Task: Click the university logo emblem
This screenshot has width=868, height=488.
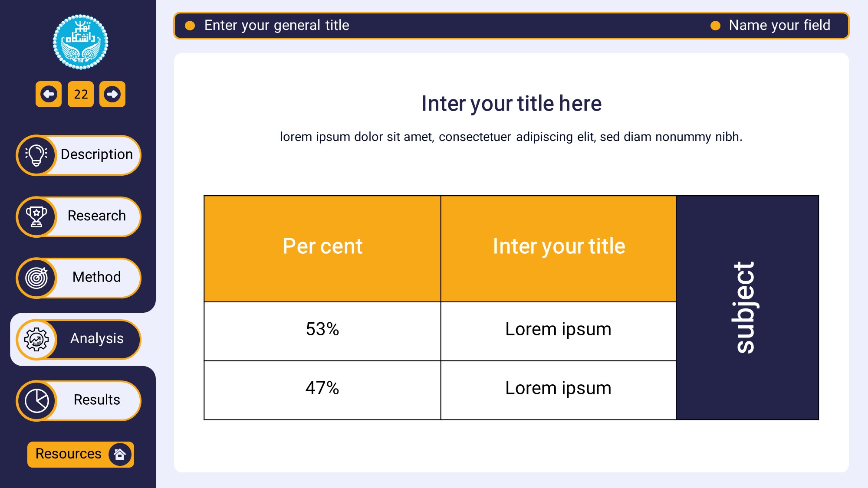Action: 80,42
